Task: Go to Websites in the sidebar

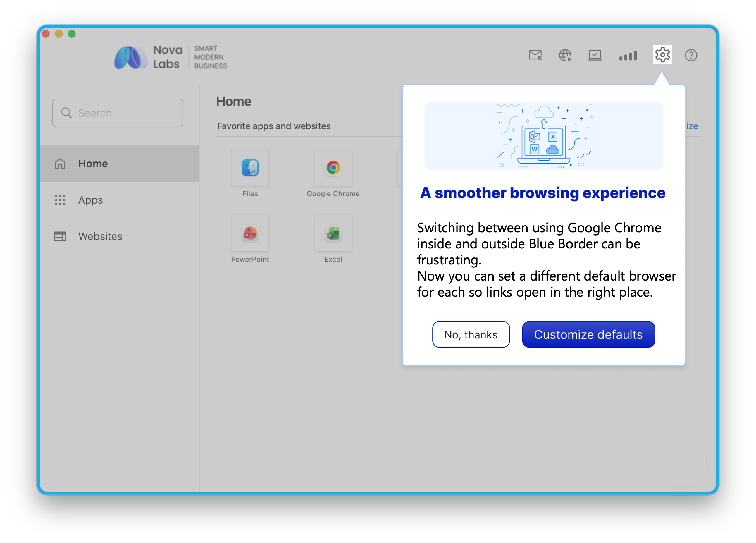Action: [119, 236]
